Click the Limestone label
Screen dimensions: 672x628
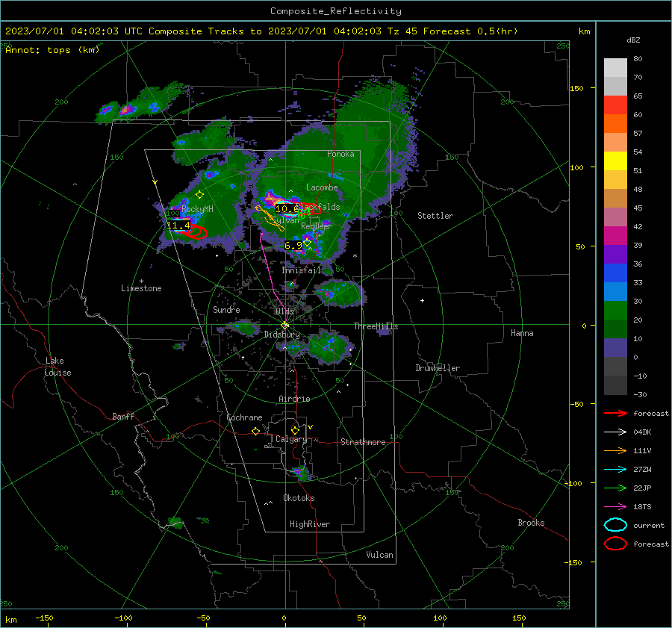141,288
